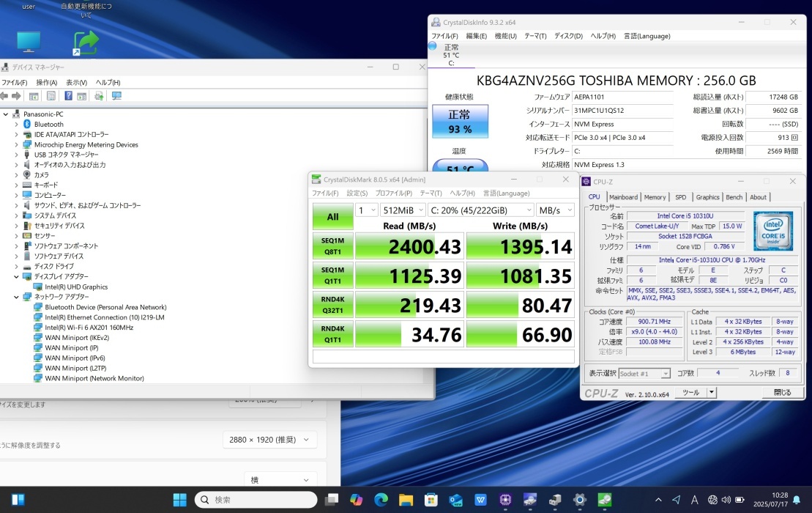The image size is (812, 513).
Task: Select WAN Miniport (IKEv2) in device tree
Action: pos(77,337)
